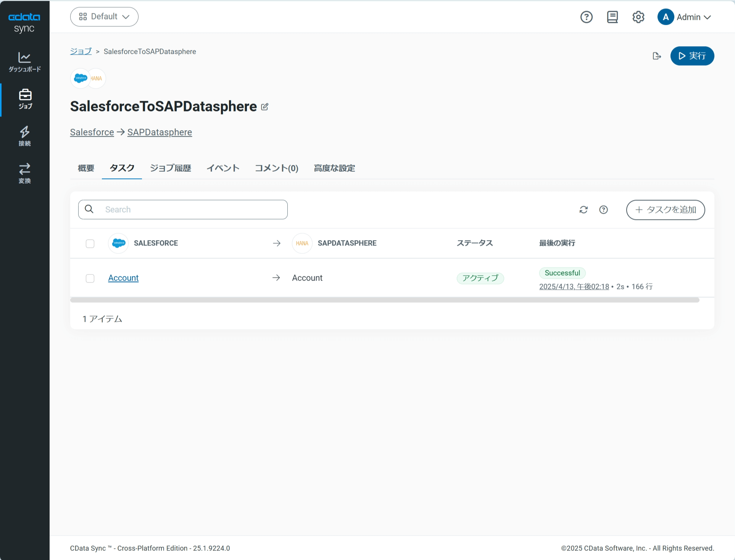Open the Account task link
The image size is (735, 560).
point(123,278)
